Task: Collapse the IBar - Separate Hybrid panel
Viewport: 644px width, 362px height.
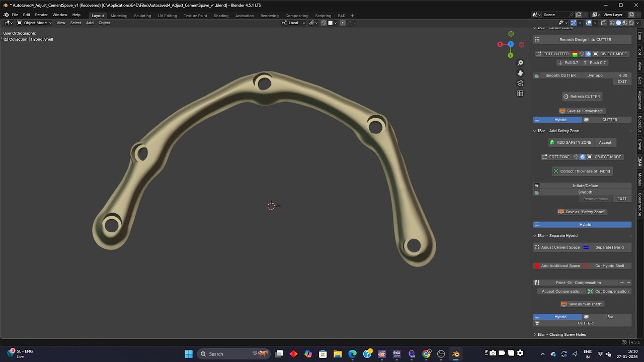Action: [535, 236]
